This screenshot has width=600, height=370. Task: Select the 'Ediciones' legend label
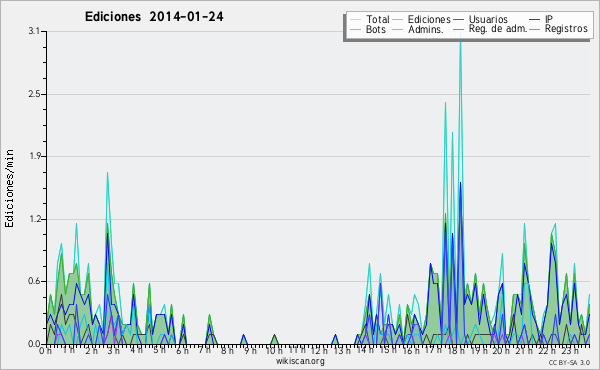click(429, 19)
